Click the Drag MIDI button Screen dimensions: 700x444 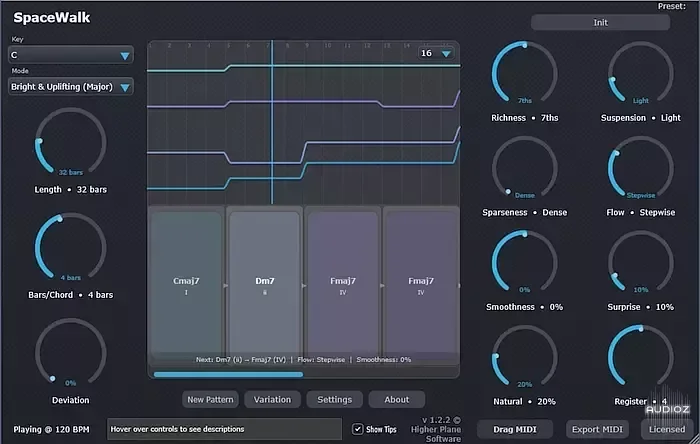click(x=515, y=429)
